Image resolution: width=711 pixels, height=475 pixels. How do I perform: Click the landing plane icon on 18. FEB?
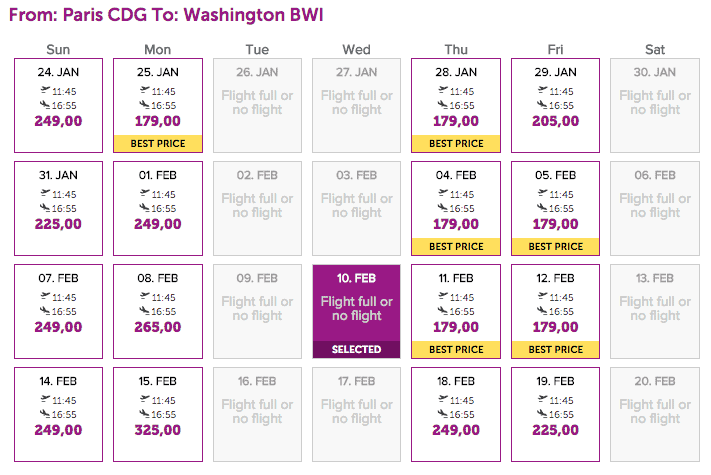pos(443,413)
